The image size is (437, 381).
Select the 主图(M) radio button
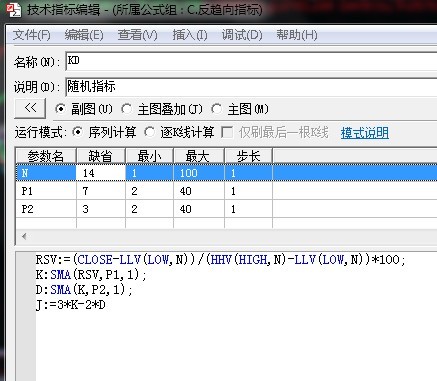click(x=217, y=109)
